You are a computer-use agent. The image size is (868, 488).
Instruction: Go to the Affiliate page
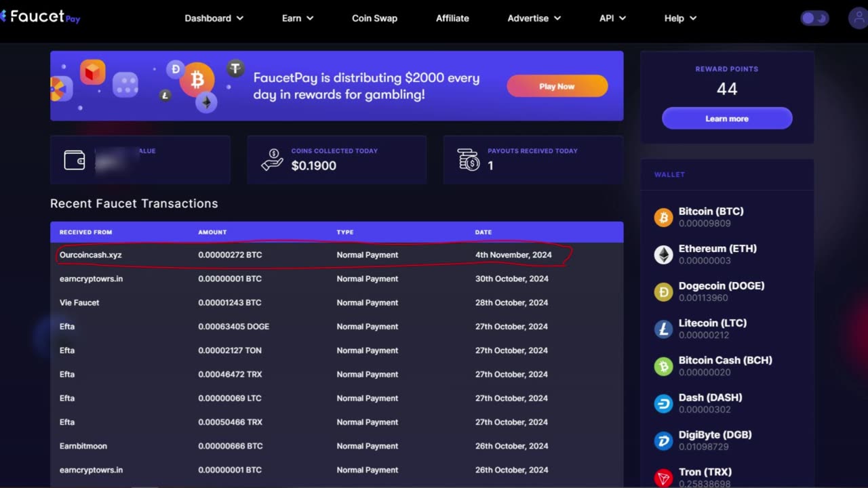tap(452, 18)
